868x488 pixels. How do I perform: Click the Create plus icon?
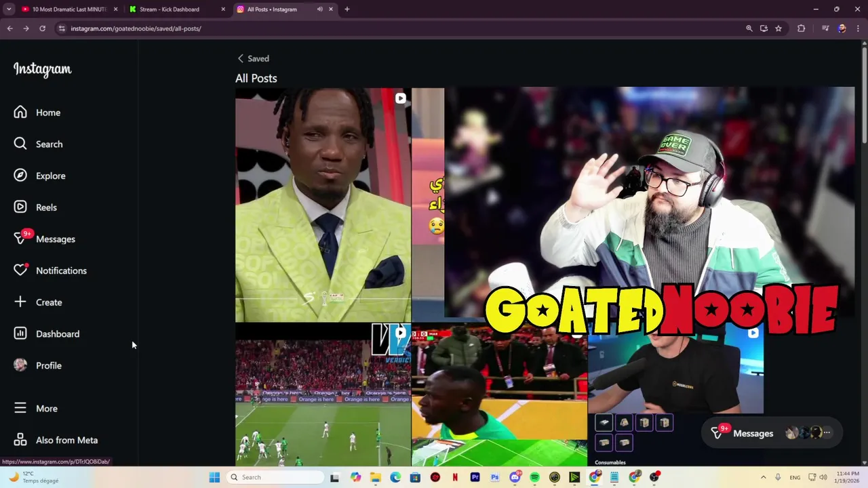[x=20, y=302]
